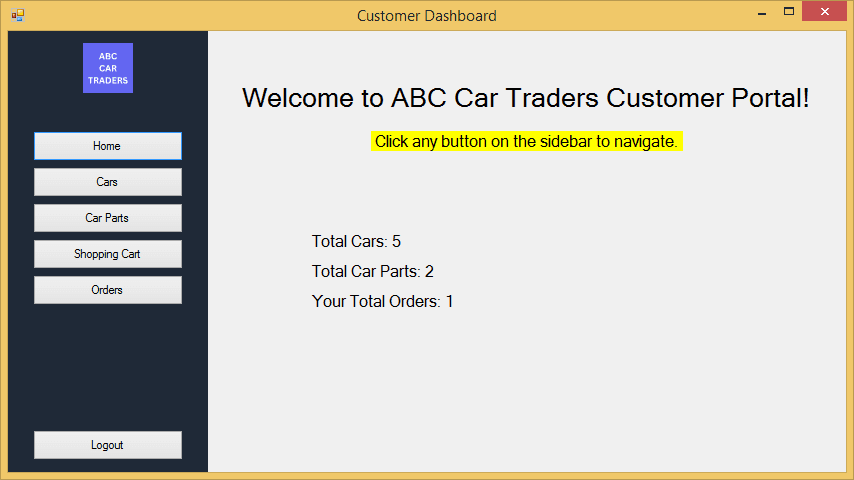
Task: Open the Orders page
Action: pyautogui.click(x=108, y=290)
